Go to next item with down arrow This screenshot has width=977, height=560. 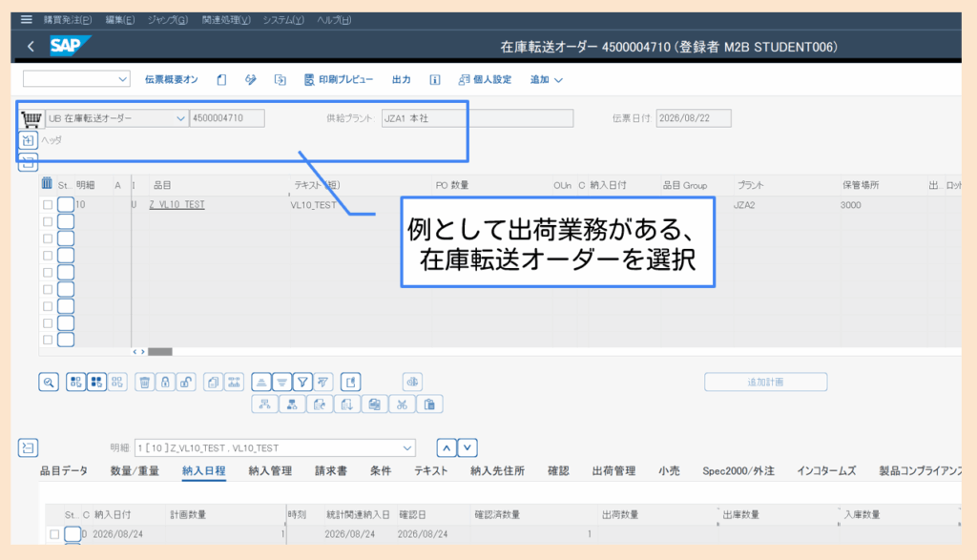click(468, 447)
